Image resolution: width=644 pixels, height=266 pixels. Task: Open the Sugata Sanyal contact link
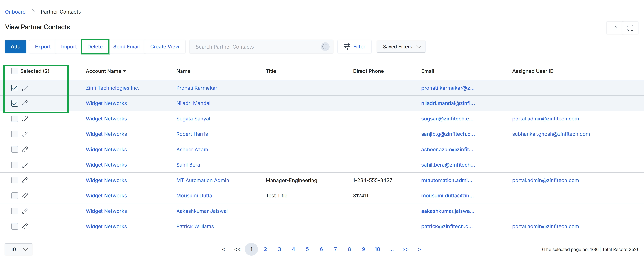click(x=193, y=119)
